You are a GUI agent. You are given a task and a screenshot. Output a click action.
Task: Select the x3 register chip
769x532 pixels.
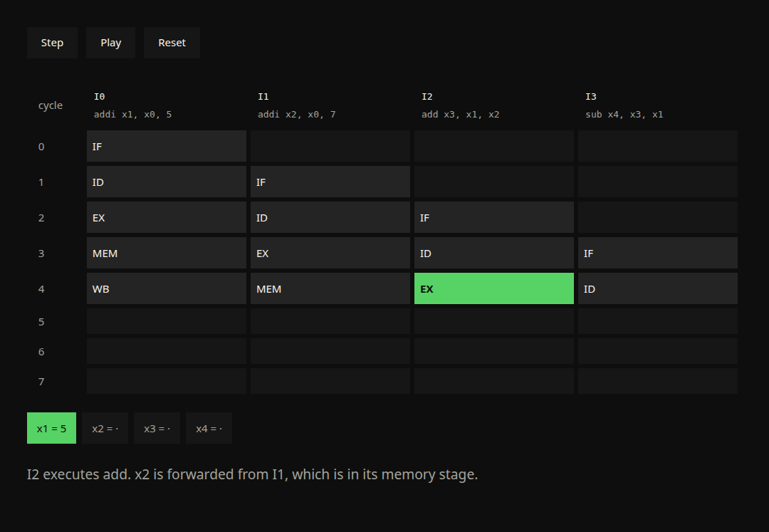point(157,428)
